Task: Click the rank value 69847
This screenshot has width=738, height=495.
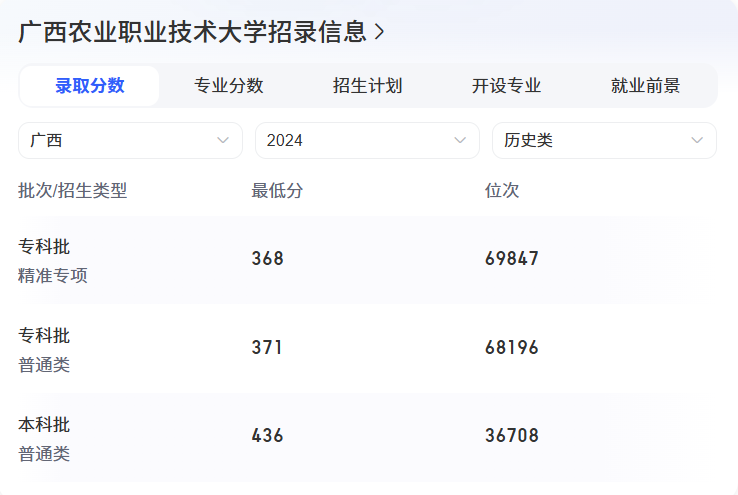Action: pos(512,258)
